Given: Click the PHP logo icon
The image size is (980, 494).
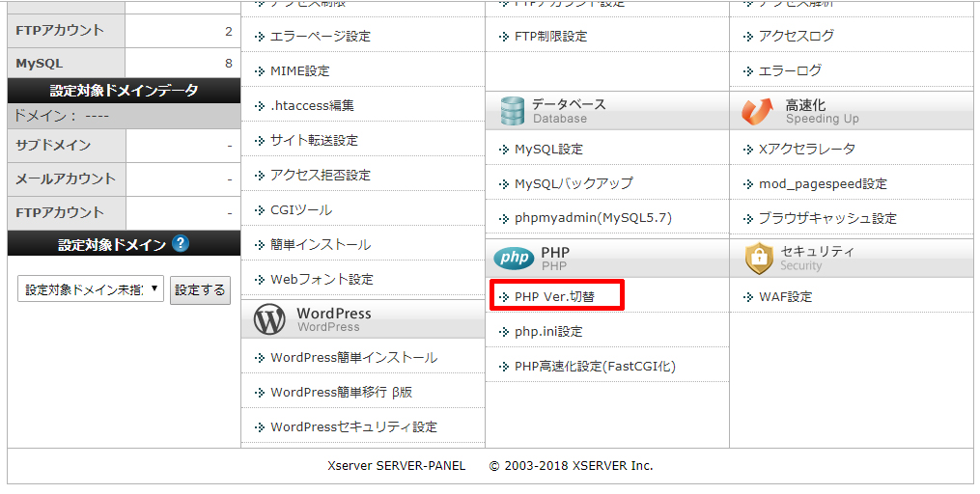Looking at the screenshot, I should pyautogui.click(x=513, y=258).
